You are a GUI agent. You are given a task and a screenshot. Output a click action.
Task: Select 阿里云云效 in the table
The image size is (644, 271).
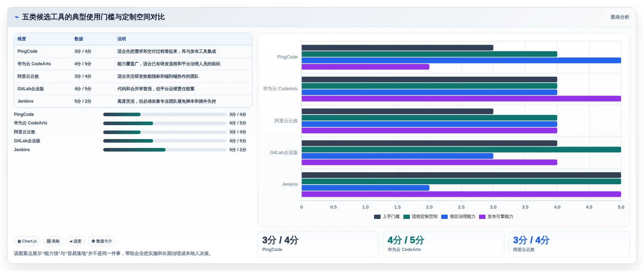28,76
